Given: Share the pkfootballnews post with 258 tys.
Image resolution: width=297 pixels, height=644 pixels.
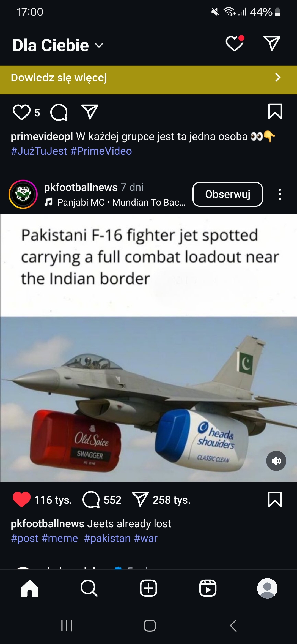Looking at the screenshot, I should (140, 499).
